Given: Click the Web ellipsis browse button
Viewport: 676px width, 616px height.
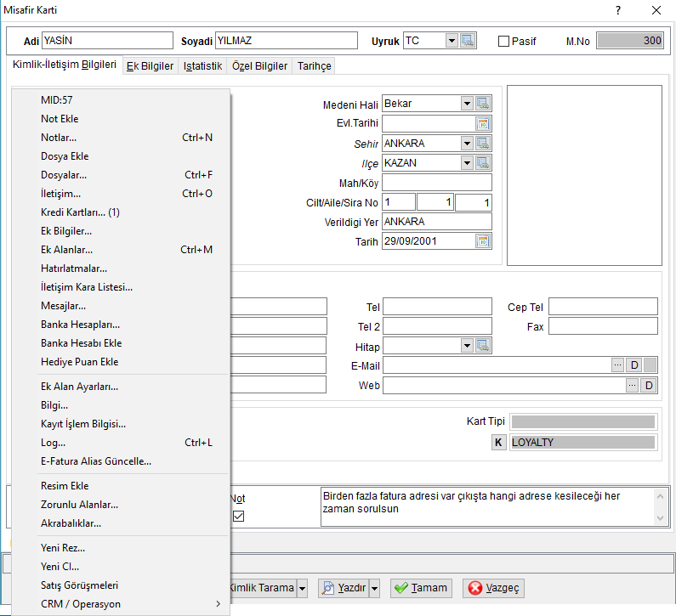Looking at the screenshot, I should [632, 385].
